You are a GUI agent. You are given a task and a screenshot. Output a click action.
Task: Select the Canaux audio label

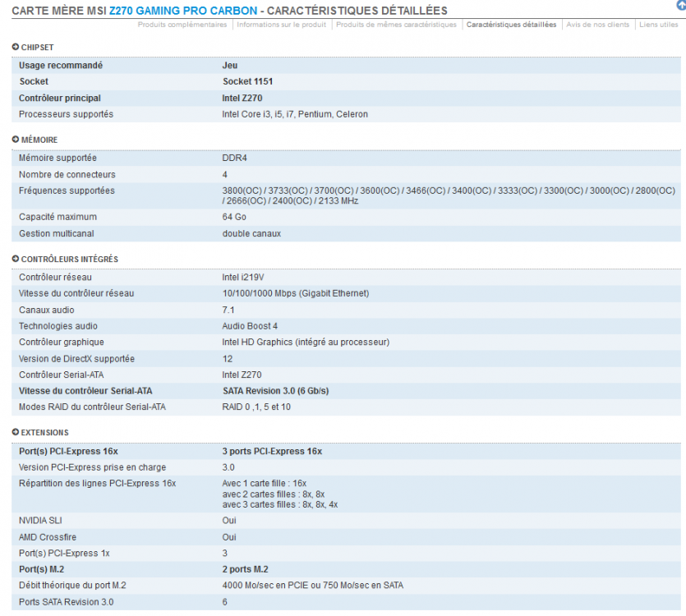[46, 310]
